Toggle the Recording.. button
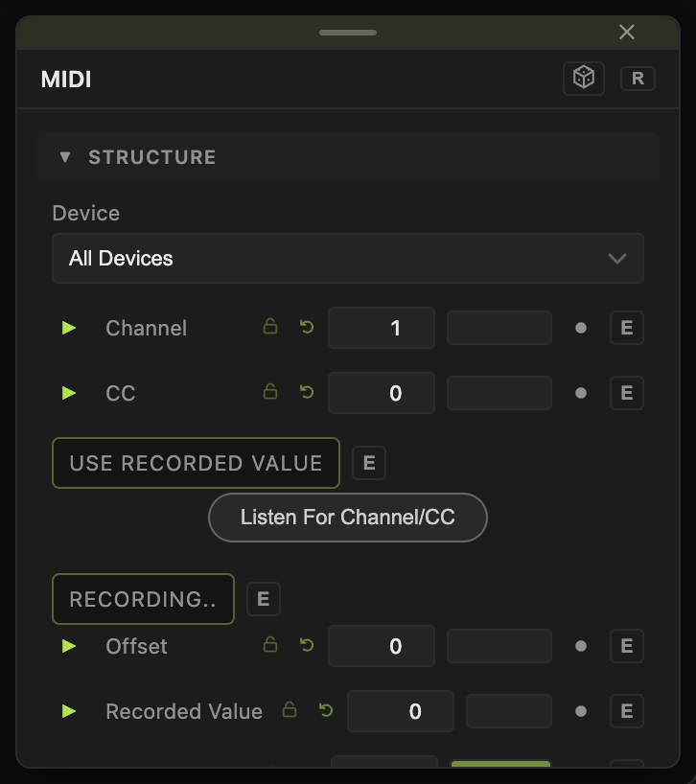Screen dimensions: 696x784 tap(143, 599)
